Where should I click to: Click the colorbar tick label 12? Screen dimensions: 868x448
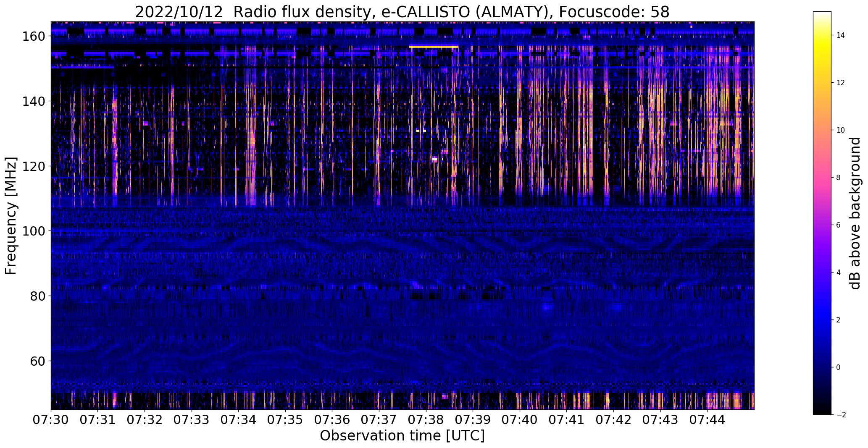(x=841, y=83)
